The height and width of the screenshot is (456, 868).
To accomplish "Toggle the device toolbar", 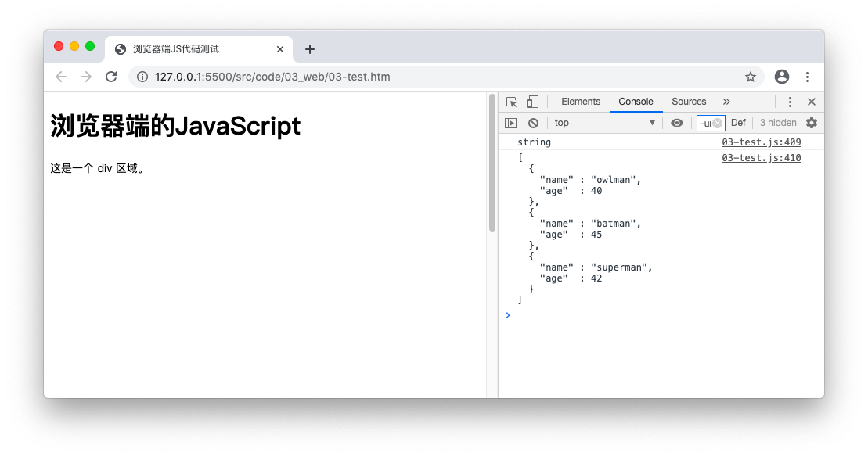I will coord(532,102).
